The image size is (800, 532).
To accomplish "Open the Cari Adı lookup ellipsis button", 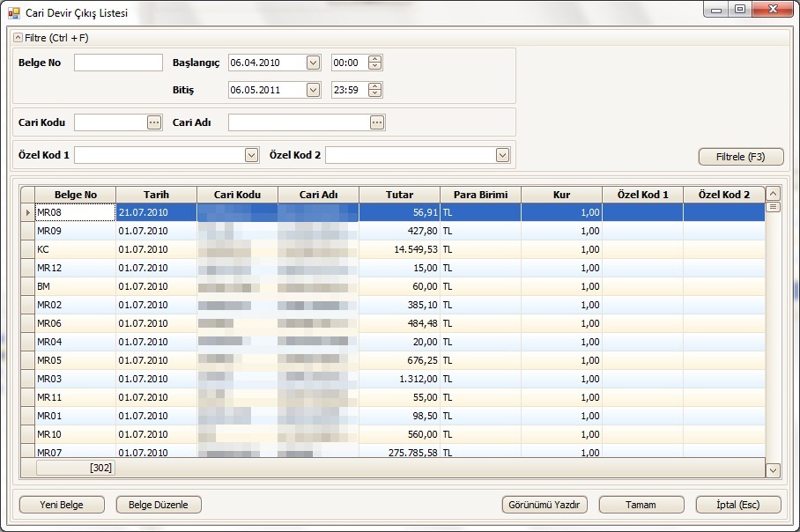I will point(377,122).
